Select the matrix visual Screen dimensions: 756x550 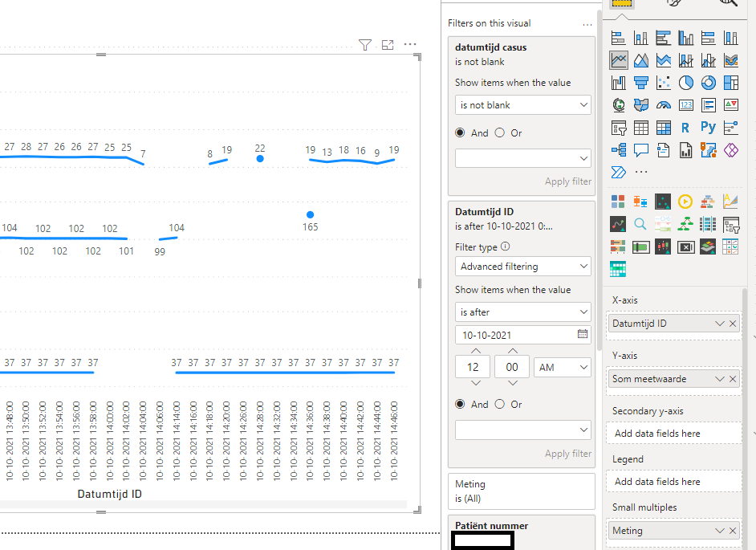664,128
